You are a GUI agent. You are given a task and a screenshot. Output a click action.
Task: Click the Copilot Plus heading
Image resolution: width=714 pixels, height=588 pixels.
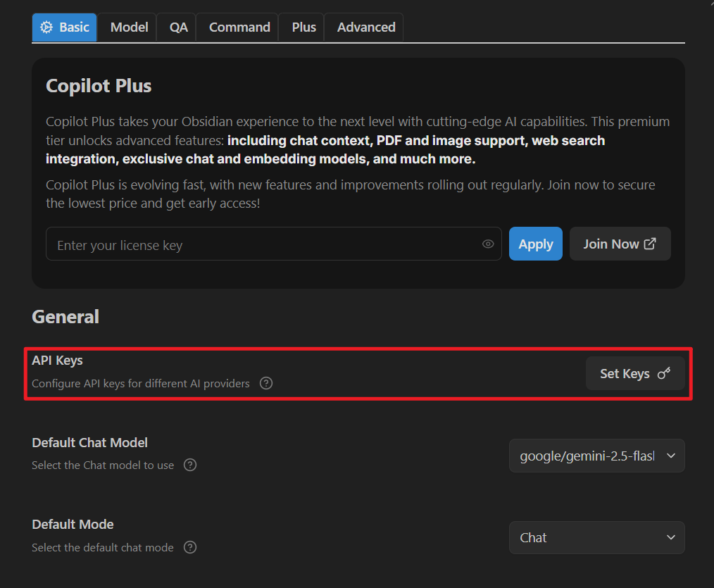pos(99,86)
